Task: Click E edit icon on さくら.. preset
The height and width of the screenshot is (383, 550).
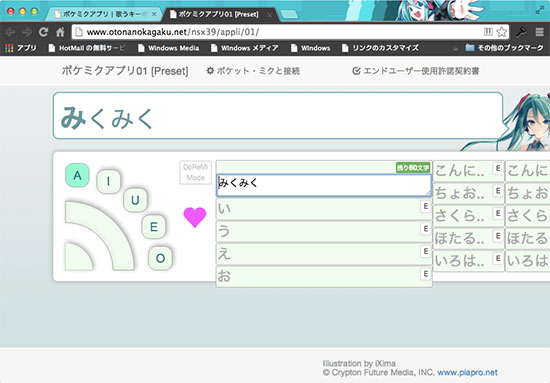Action: click(498, 213)
